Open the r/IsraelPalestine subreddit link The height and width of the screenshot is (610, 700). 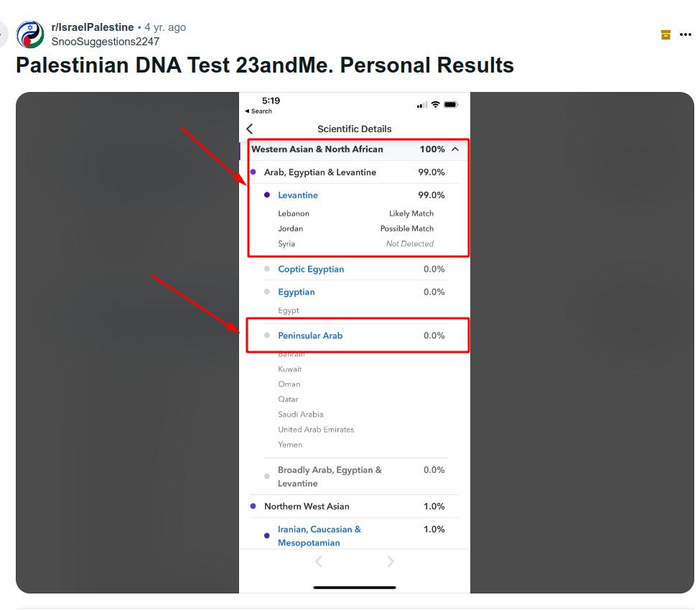[93, 27]
